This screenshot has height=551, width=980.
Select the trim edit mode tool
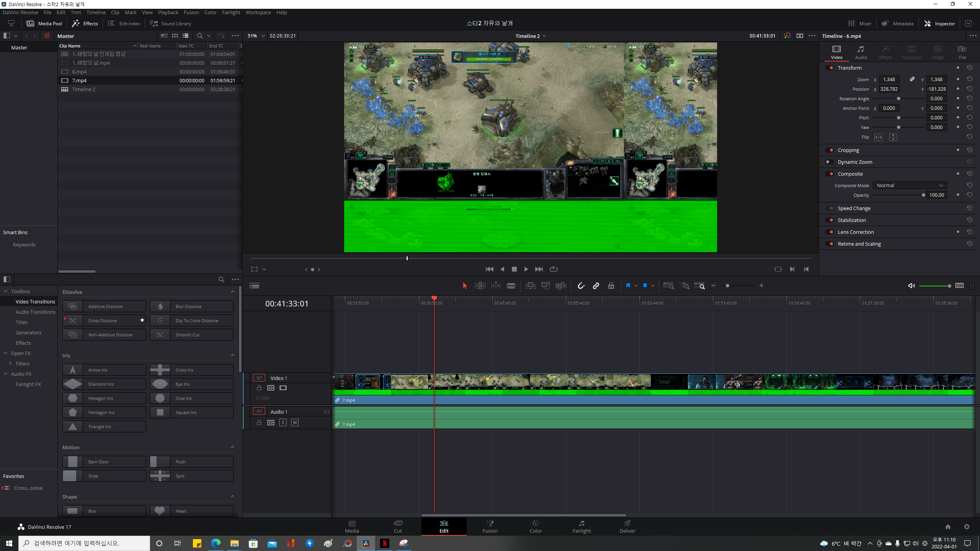480,286
